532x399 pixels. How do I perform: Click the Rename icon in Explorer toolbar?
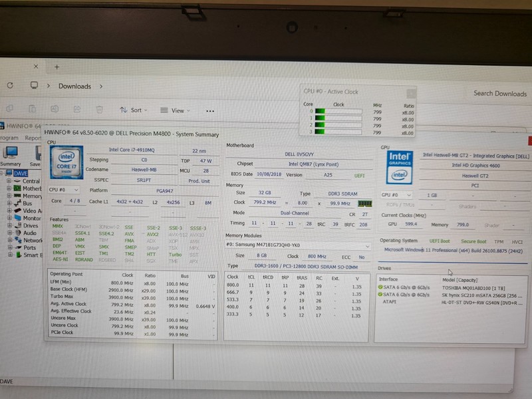coord(55,109)
